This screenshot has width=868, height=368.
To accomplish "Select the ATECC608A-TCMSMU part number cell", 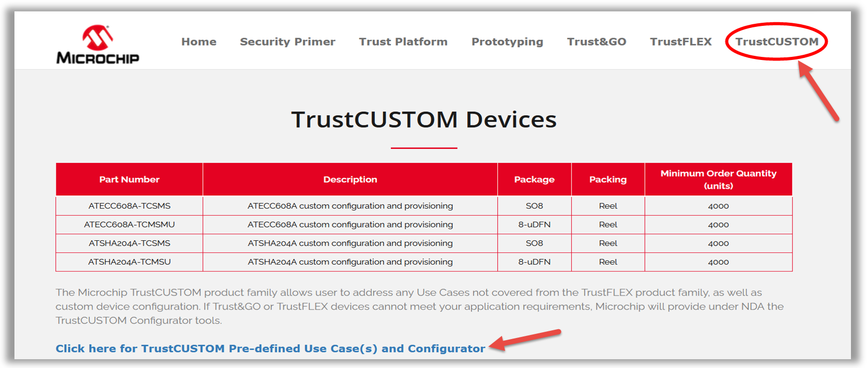I will click(129, 224).
